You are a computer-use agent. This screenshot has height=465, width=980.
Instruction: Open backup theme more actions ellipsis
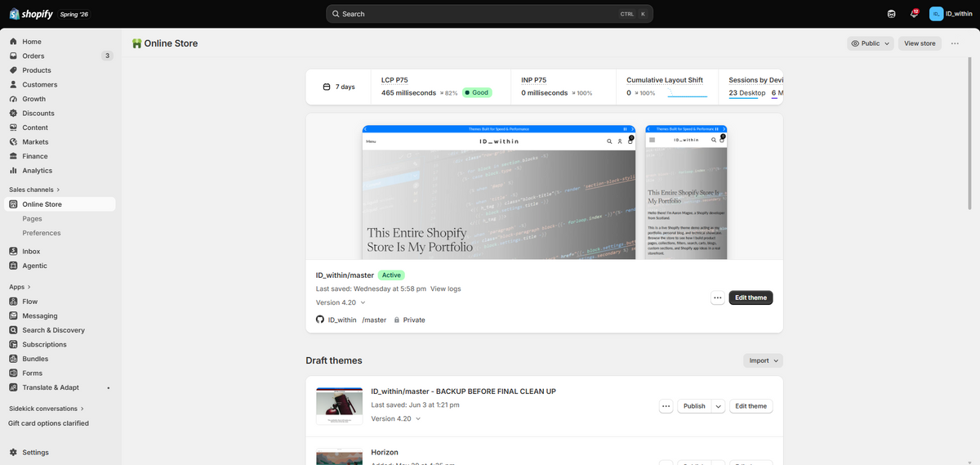(x=666, y=406)
